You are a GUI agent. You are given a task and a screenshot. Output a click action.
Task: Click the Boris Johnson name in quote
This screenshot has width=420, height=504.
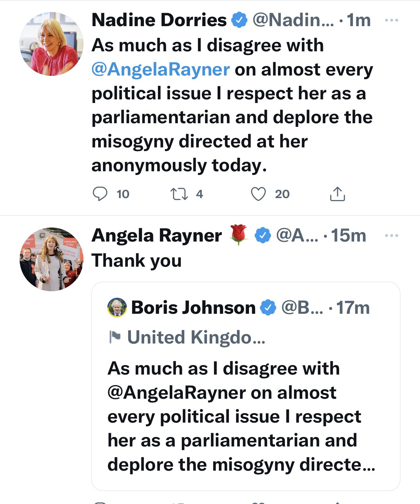(193, 308)
